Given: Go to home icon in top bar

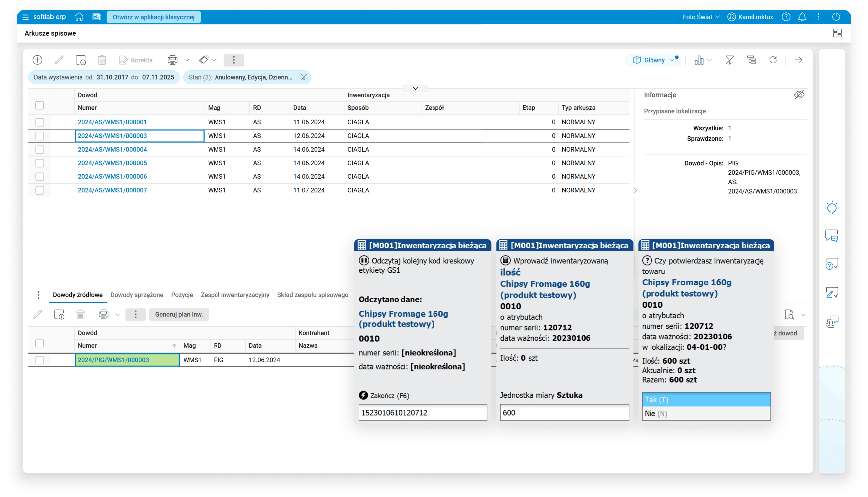Looking at the screenshot, I should [79, 17].
